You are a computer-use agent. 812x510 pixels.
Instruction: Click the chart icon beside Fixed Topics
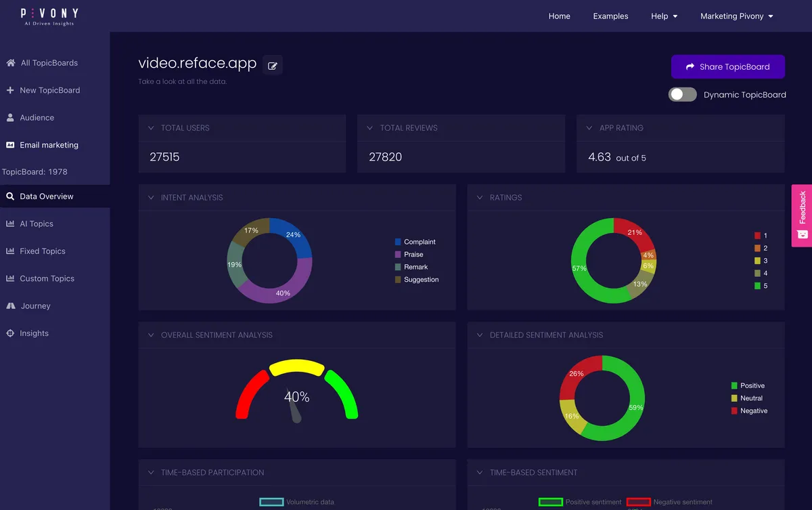pos(10,251)
